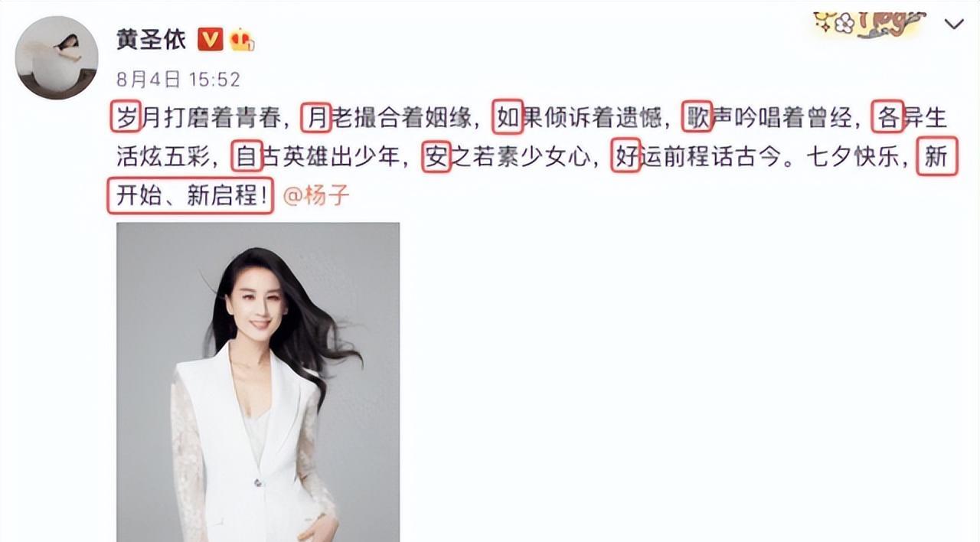Screen dimensions: 980x542
Task: Click the boxed character 月 before 老
Action: coord(315,118)
